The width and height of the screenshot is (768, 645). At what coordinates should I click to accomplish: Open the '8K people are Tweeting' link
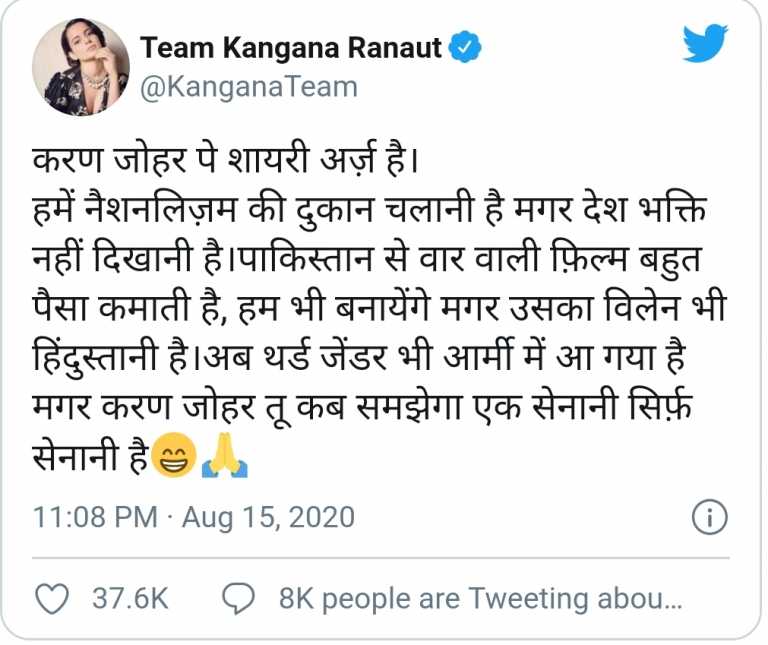coord(480,598)
